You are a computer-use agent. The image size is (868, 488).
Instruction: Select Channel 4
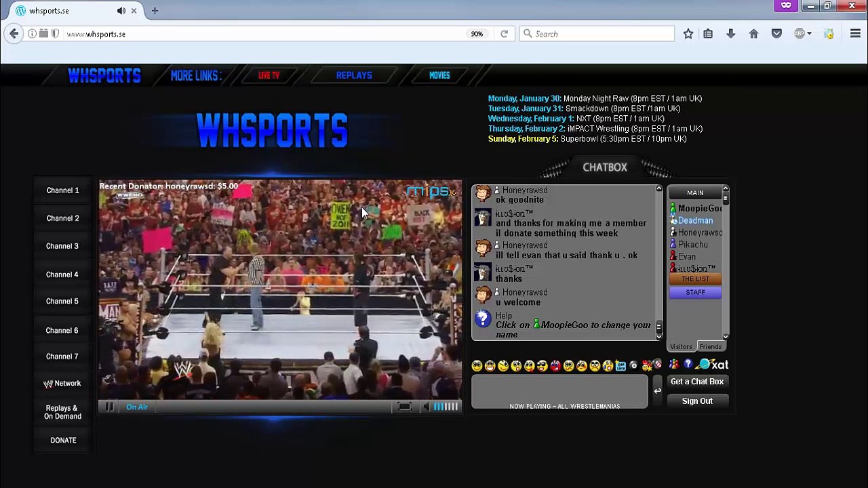tap(62, 274)
